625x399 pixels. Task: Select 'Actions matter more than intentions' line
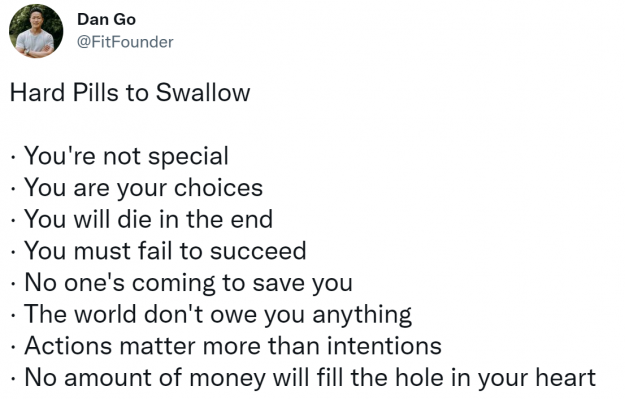click(x=233, y=346)
